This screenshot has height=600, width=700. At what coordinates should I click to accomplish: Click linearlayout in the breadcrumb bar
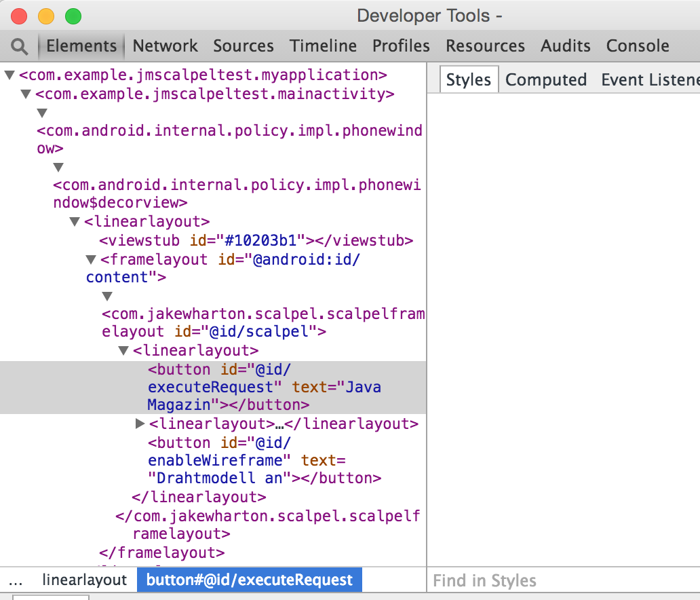pyautogui.click(x=84, y=580)
